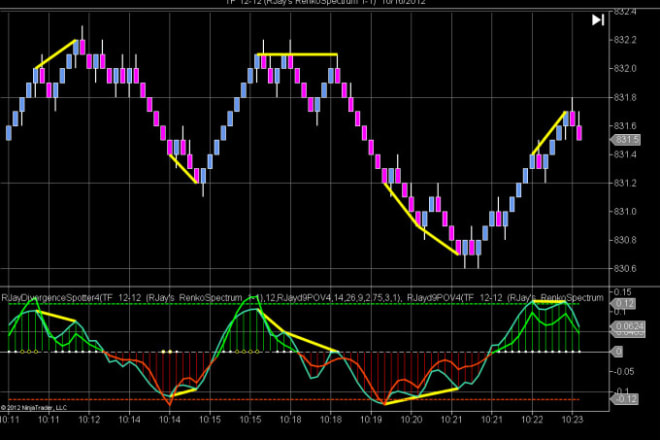The height and width of the screenshot is (440, 660).
Task: Click the © 2012 NinjaTrader, LLC text
Action: tap(34, 408)
